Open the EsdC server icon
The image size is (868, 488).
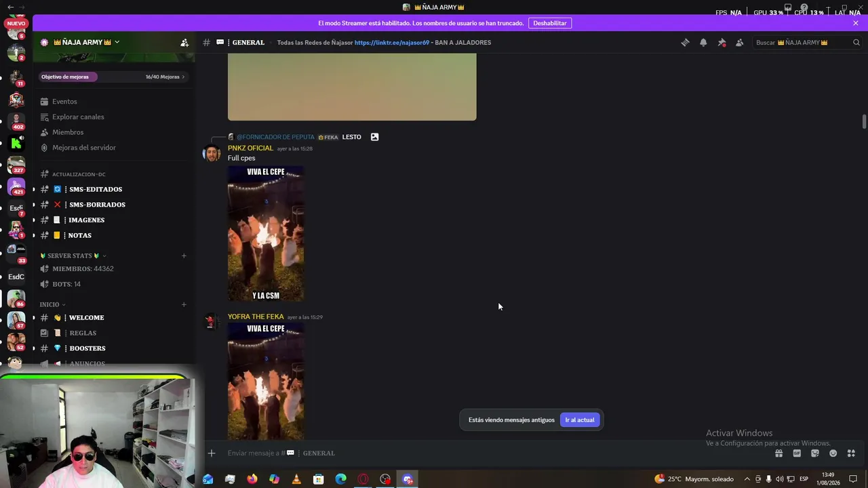(x=16, y=277)
